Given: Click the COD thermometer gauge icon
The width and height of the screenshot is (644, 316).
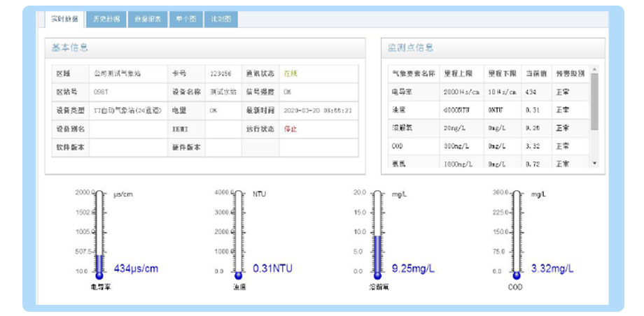Looking at the screenshot, I should point(517,234).
